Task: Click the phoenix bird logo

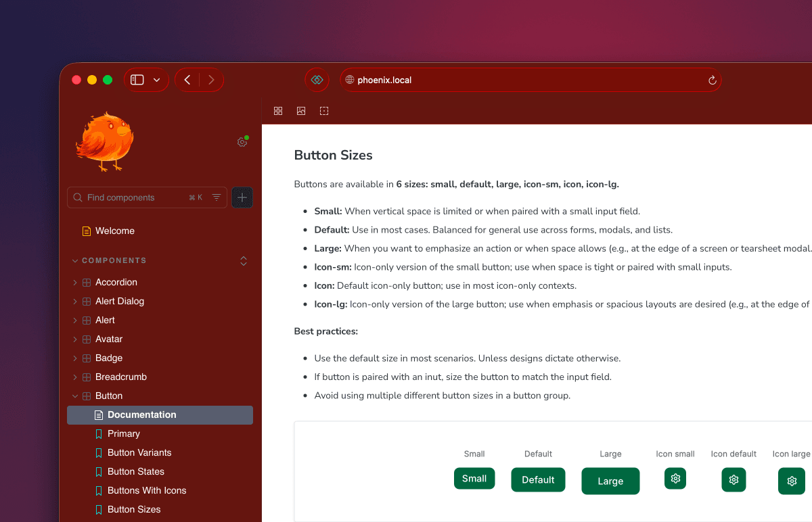Action: 105,141
